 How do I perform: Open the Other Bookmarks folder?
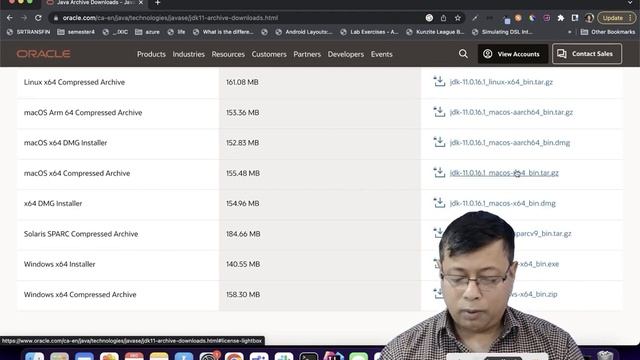(608, 32)
